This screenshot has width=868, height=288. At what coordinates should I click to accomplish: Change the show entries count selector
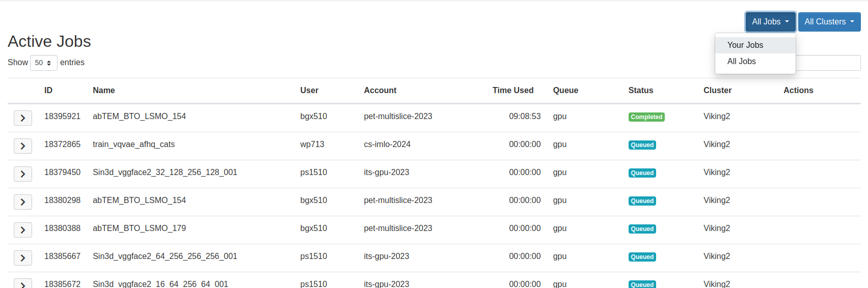point(43,63)
